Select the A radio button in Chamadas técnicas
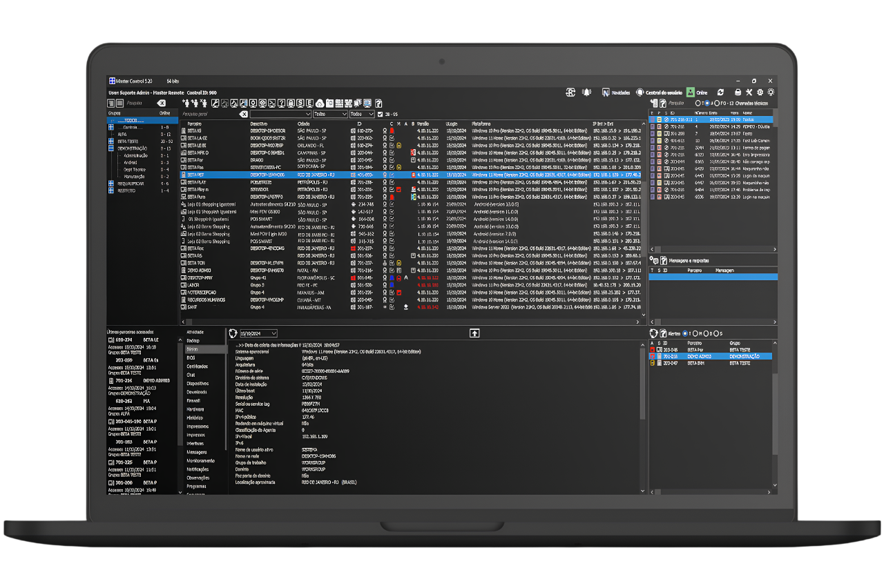The height and width of the screenshot is (588, 884). 707,104
